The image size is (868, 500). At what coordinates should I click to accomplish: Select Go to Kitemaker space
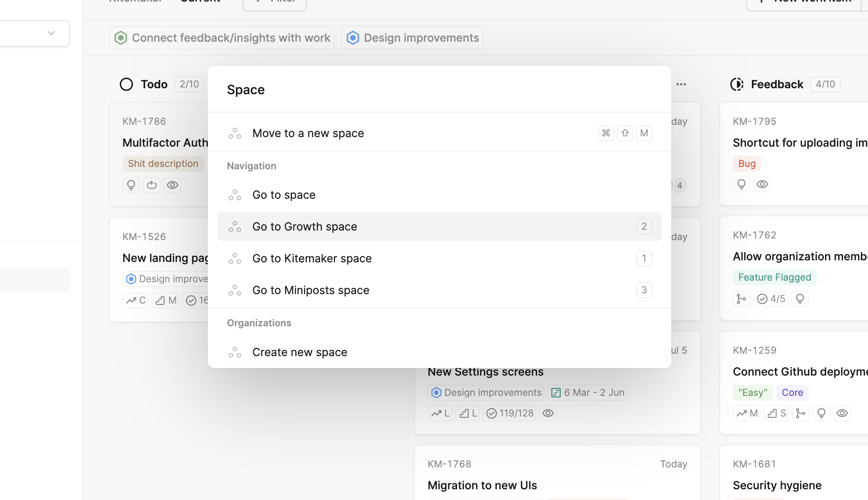click(x=439, y=258)
